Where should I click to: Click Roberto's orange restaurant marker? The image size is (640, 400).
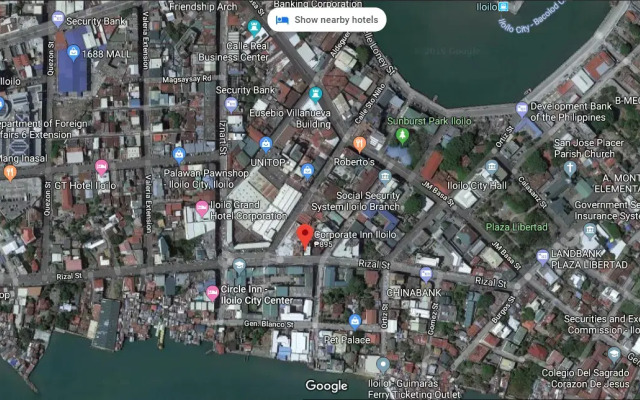[x=359, y=145]
